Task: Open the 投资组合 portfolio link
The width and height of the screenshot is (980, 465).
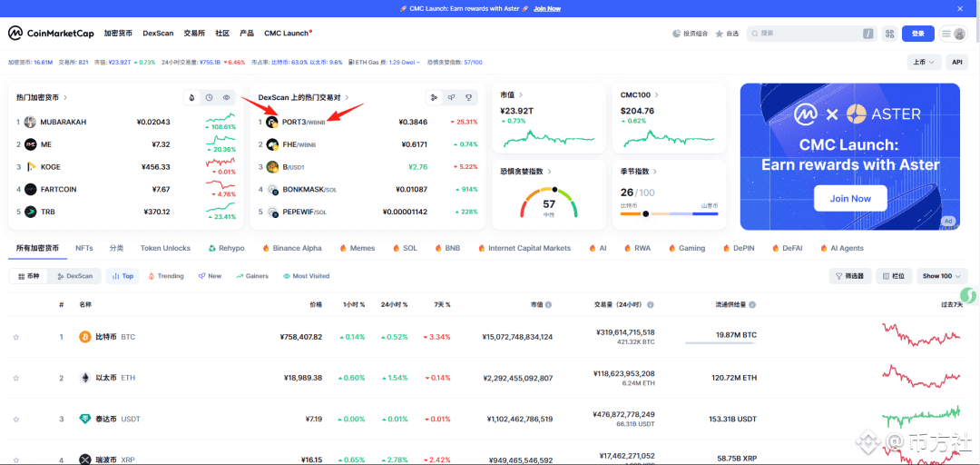Action: click(690, 34)
